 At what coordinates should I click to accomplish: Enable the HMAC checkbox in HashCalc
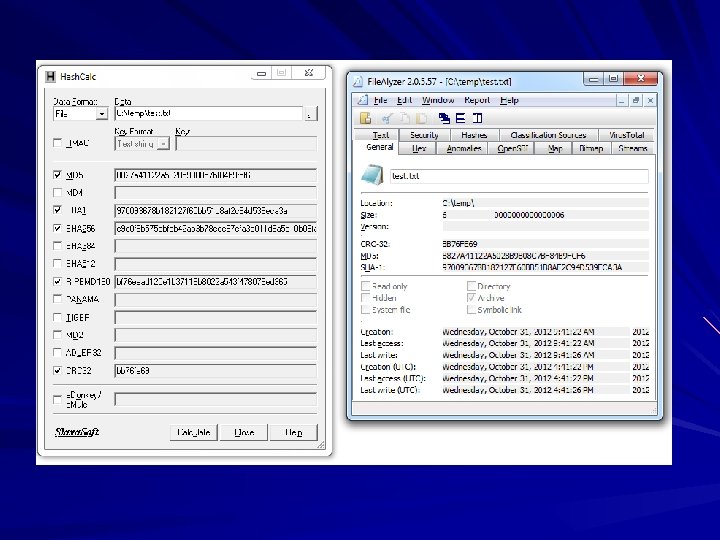pos(57,143)
